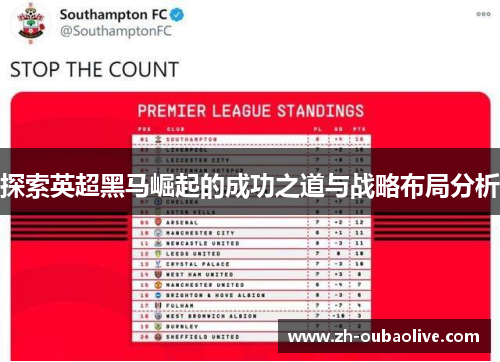Click the Manchester City crest icon

[x=158, y=233]
